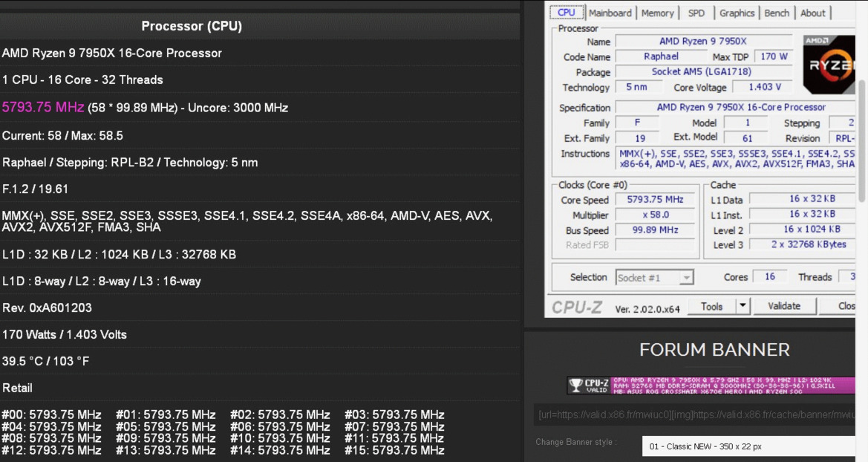Click the CPU-Z Instructions field
868x462 pixels.
coord(736,158)
